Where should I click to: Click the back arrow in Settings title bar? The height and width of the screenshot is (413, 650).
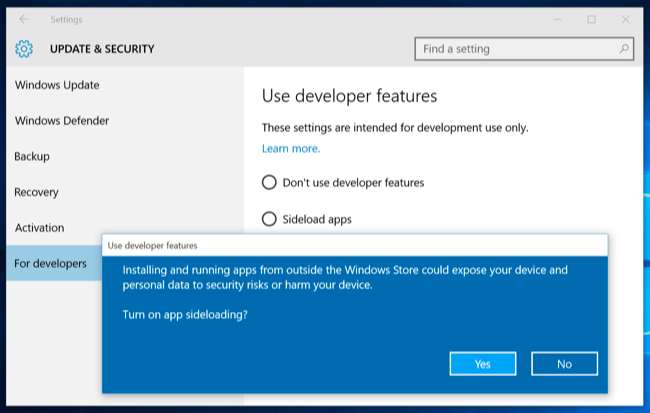[x=24, y=19]
